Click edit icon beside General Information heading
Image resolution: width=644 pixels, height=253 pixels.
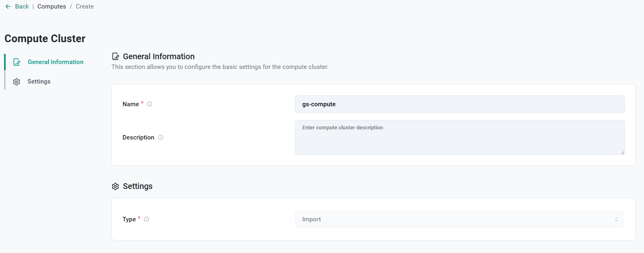tap(115, 57)
